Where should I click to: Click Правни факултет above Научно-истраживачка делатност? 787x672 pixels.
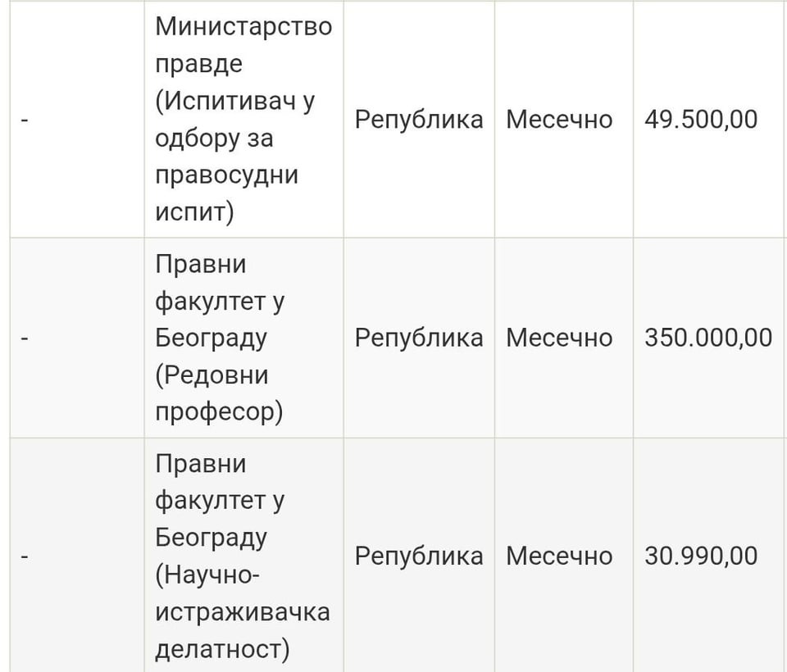click(219, 482)
